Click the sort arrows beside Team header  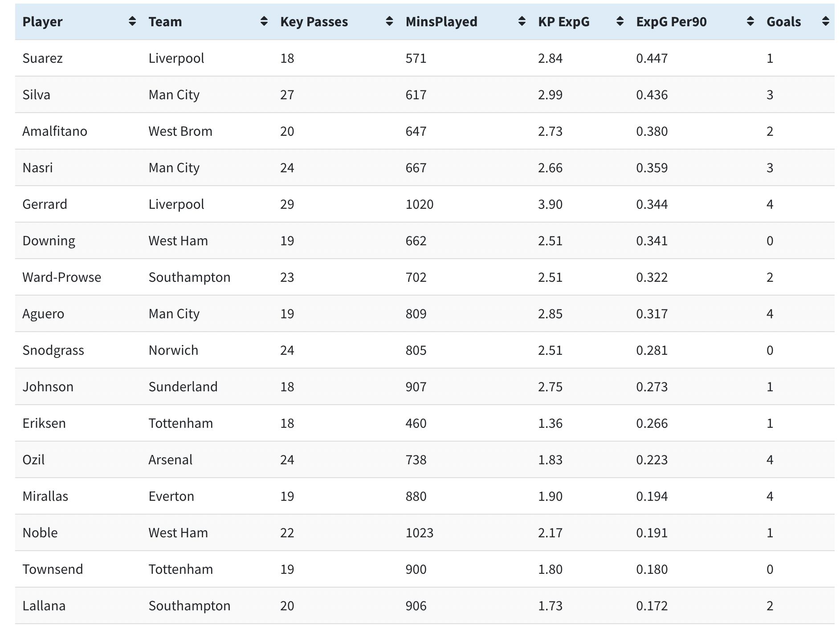coord(264,21)
